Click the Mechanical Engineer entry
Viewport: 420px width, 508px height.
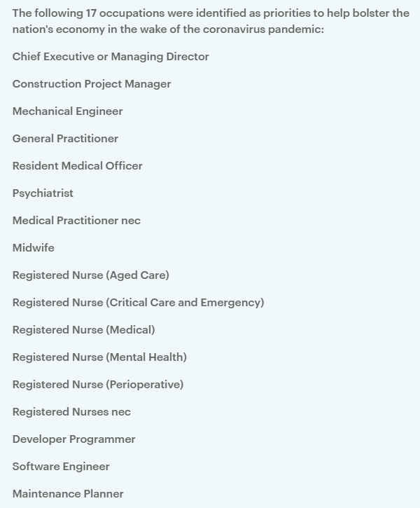pos(68,111)
